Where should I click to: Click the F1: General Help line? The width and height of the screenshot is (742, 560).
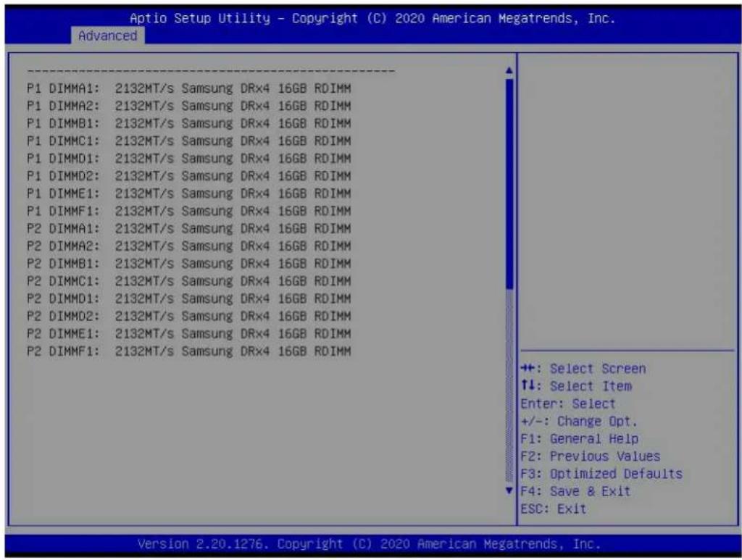pyautogui.click(x=579, y=438)
